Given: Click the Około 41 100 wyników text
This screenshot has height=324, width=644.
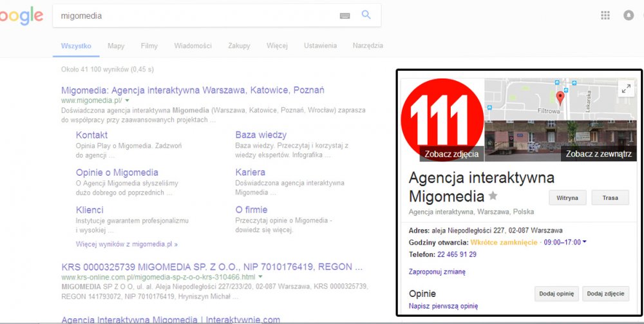Looking at the screenshot, I should 107,70.
